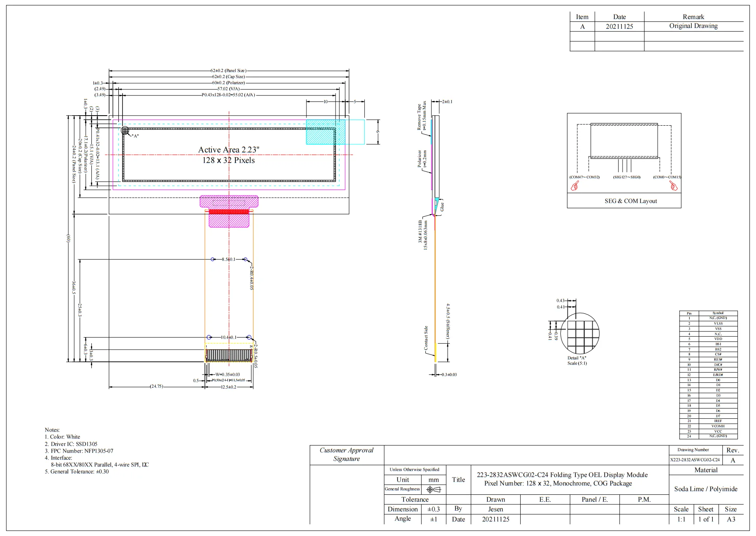Viewport: 756px width, 536px height.
Task: Click the Active Area 2.23" label
Action: point(229,150)
